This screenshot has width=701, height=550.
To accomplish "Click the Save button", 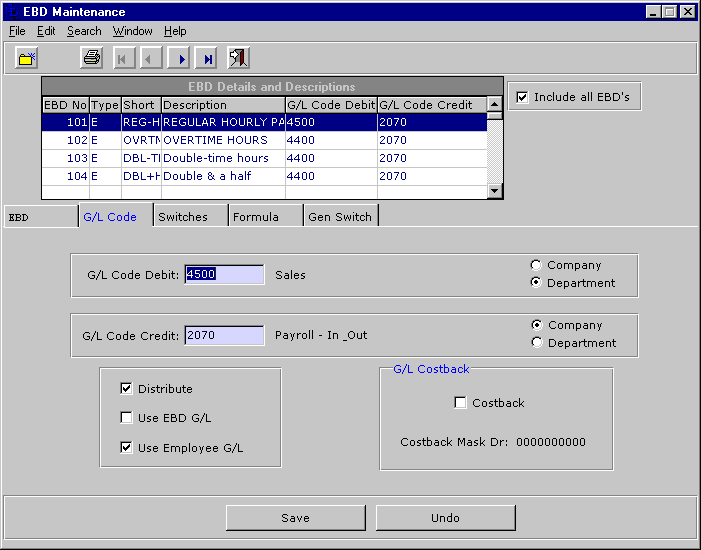I will pos(295,518).
